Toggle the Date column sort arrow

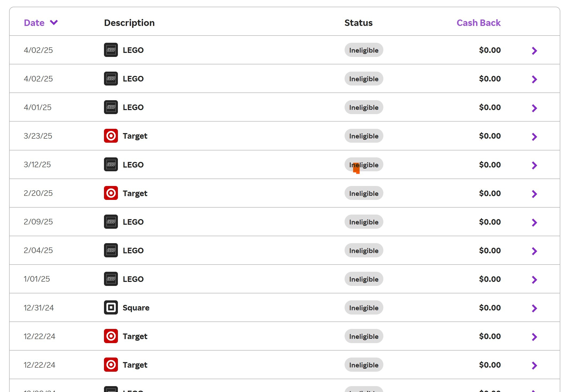[x=54, y=22]
